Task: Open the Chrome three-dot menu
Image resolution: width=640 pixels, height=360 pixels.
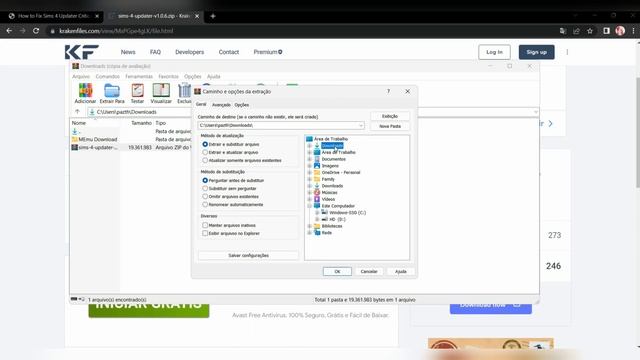Action: pyautogui.click(x=633, y=31)
